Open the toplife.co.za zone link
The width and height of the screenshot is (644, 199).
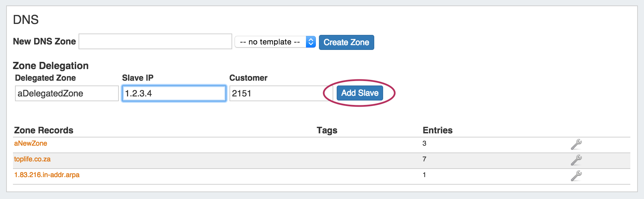click(x=32, y=159)
